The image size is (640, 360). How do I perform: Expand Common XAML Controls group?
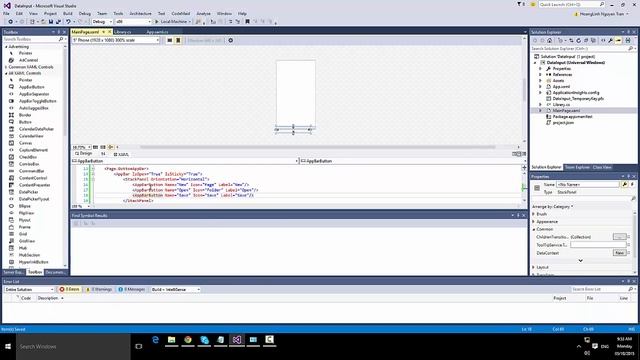pyautogui.click(x=6, y=67)
